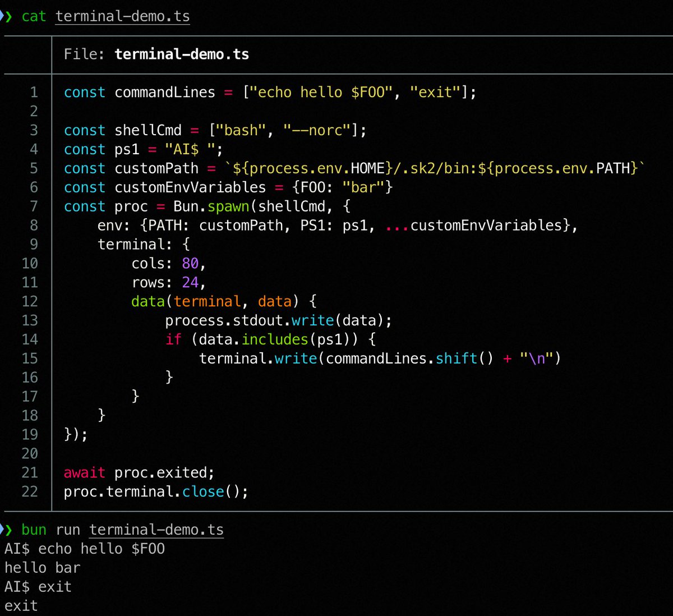This screenshot has height=616, width=673.
Task: Click the final "exit" output line
Action: pyautogui.click(x=21, y=606)
